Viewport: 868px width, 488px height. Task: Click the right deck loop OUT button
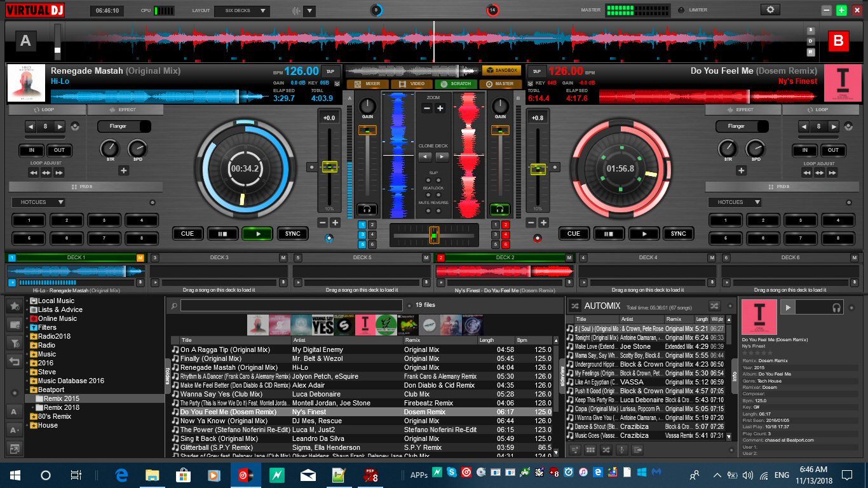click(833, 150)
